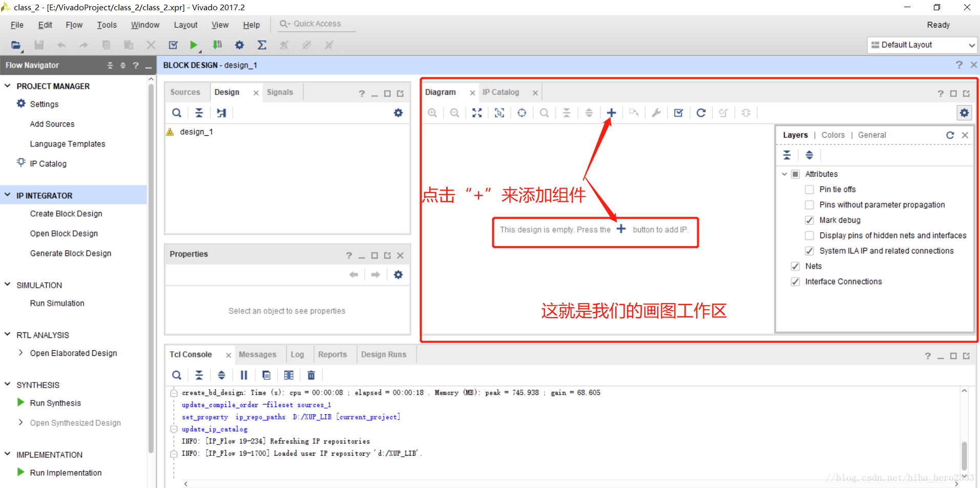Click the Generate Bitstream icon in main toolbar
The width and height of the screenshot is (980, 488).
coord(217,45)
